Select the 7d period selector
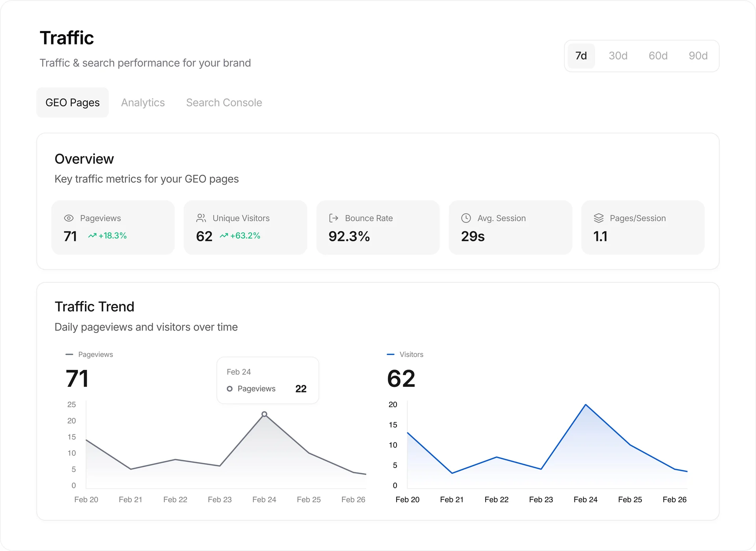 [581, 55]
